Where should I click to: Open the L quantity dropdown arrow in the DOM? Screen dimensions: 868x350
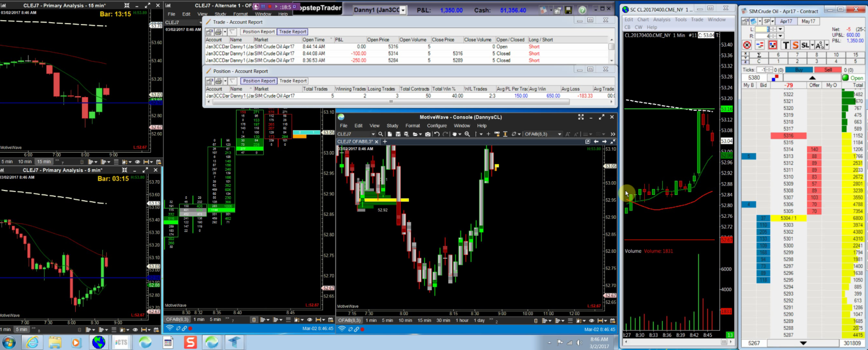780,29
